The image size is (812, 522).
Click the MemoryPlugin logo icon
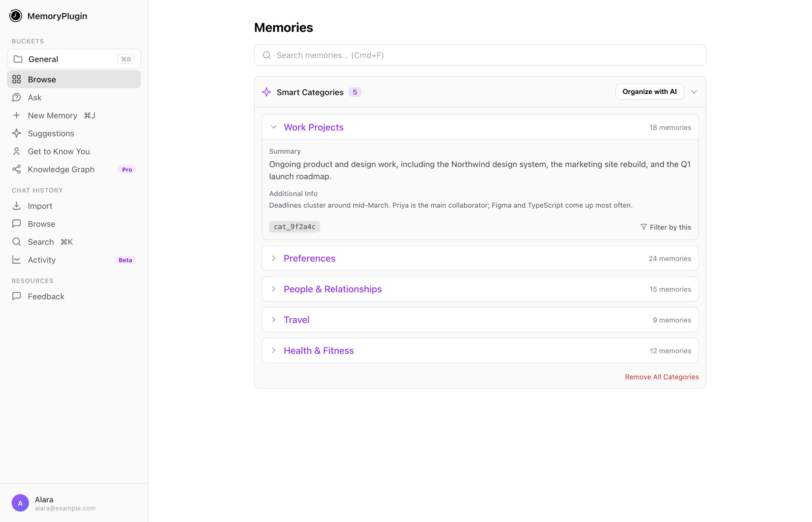[16, 16]
